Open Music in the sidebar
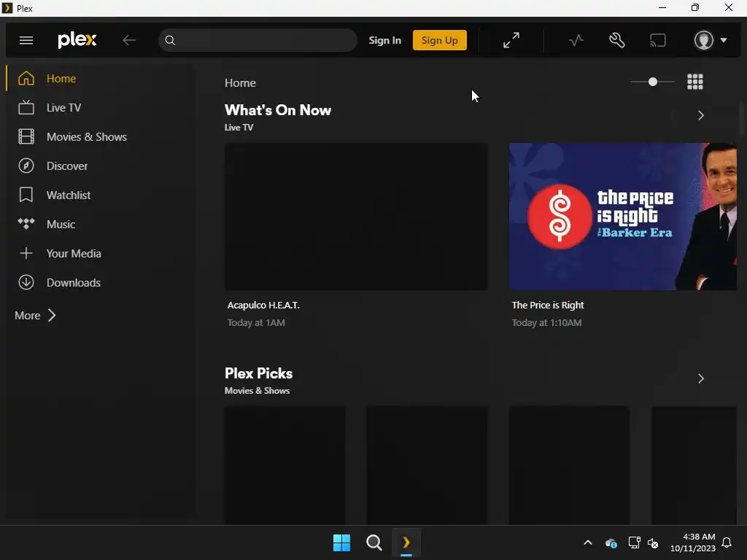Screen dimensions: 747x560 [x=100, y=225]
